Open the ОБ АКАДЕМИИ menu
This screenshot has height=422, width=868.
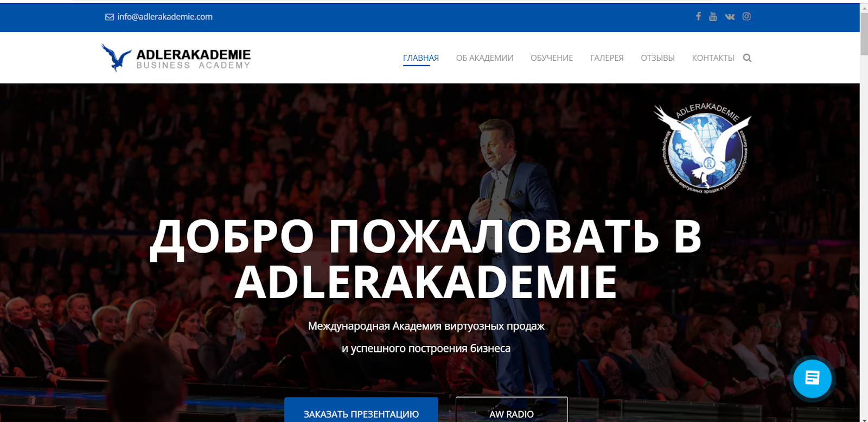484,58
